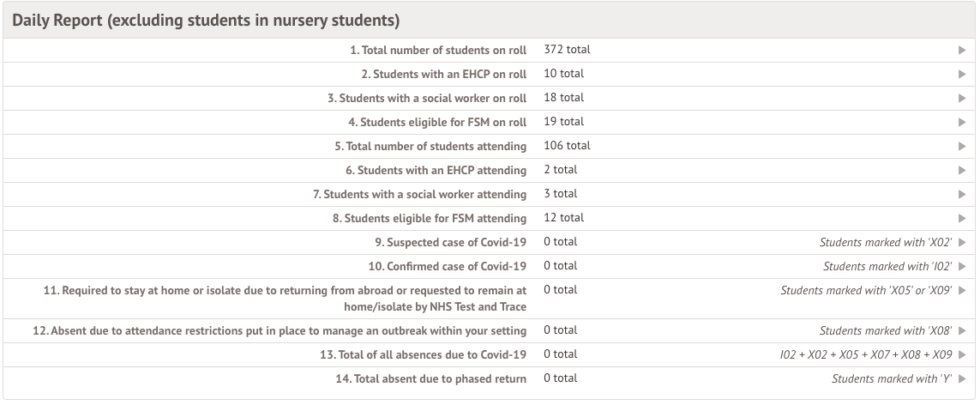Click the 372 total students value
The width and height of the screenshot is (980, 405).
567,50
